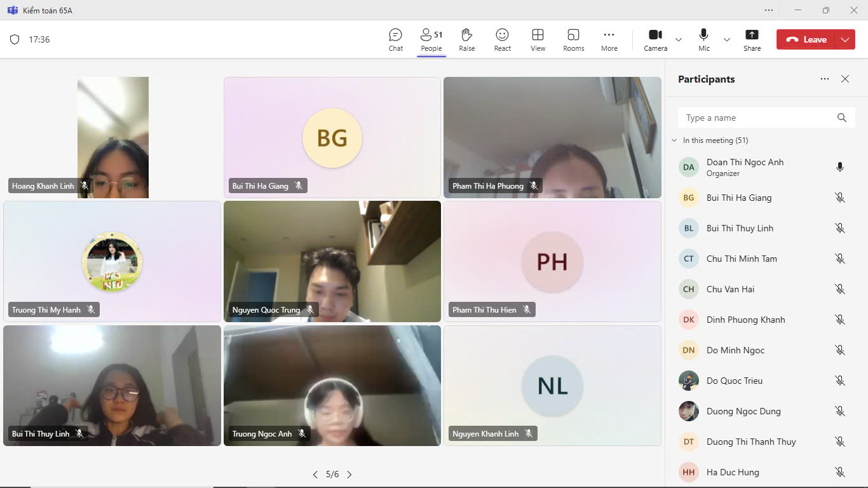Open the View layout options
The image size is (868, 488).
click(x=538, y=39)
